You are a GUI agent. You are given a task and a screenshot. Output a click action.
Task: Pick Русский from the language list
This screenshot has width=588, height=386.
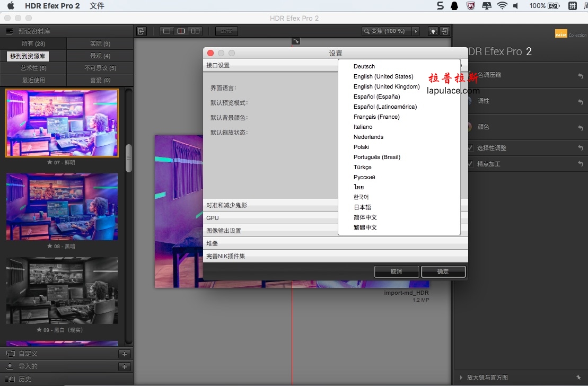(x=364, y=177)
